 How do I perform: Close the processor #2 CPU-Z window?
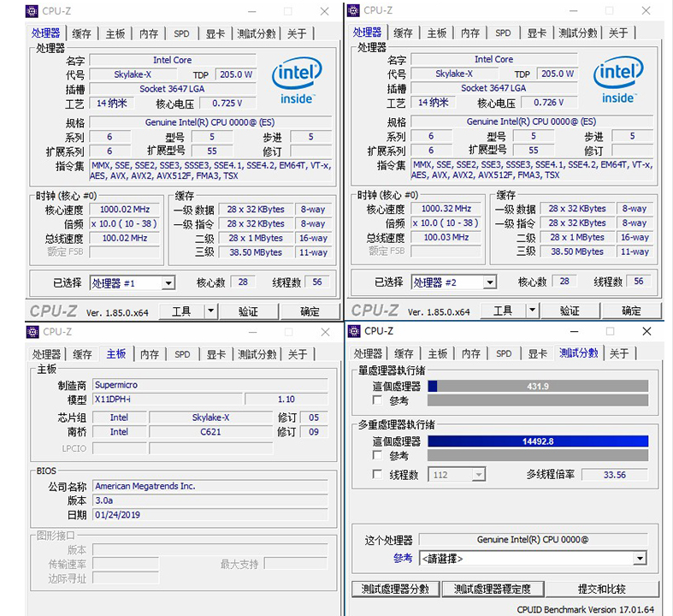click(646, 10)
